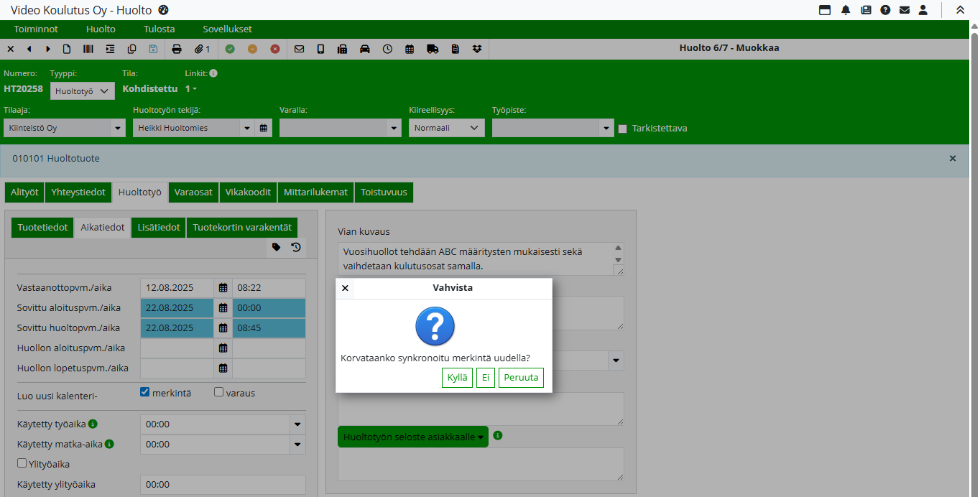This screenshot has width=980, height=497.
Task: Open attachments with the paperclip icon
Action: pyautogui.click(x=202, y=49)
